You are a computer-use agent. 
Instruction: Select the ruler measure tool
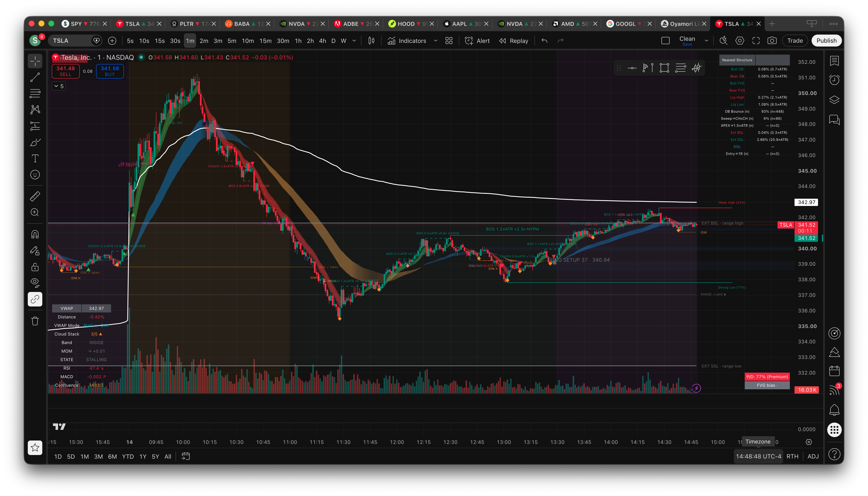coord(35,196)
